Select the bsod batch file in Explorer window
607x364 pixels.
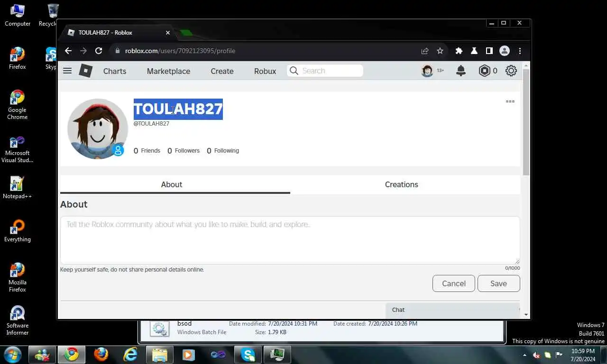point(321,328)
